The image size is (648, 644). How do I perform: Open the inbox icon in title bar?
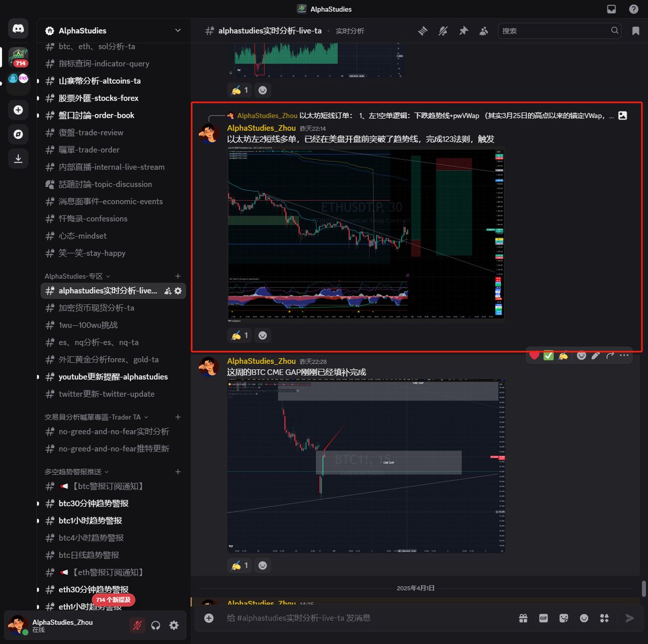(x=611, y=9)
